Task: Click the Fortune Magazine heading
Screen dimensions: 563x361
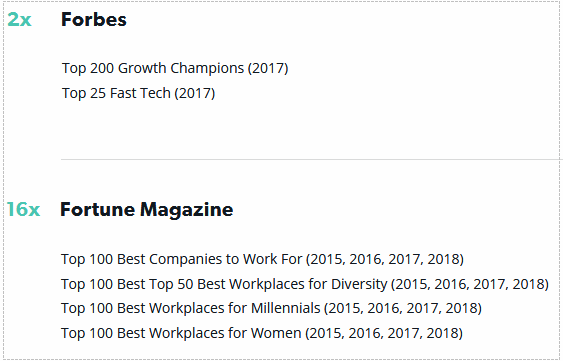Action: 146,210
